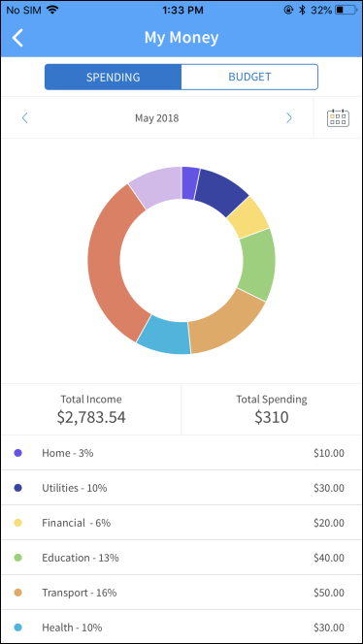363x644 pixels.
Task: Select the dark blue Utilities chart segment
Action: tap(224, 190)
